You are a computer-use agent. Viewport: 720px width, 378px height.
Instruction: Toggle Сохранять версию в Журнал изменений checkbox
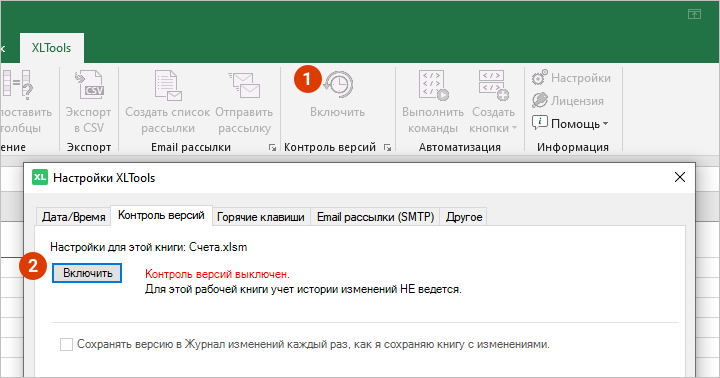(x=67, y=344)
